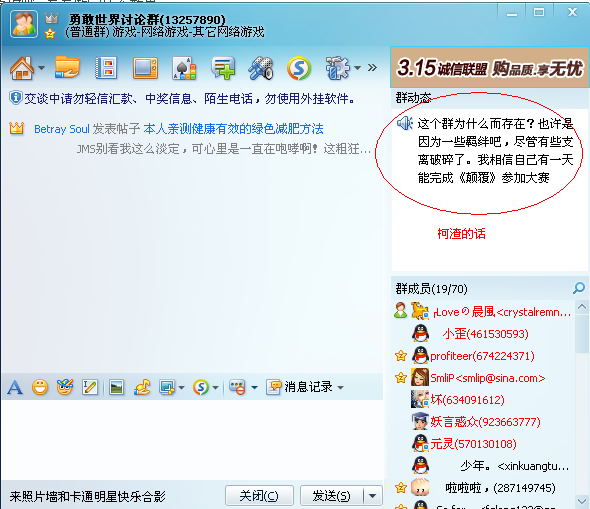Screen dimensions: 590x509
Task: Open the group home page house icon
Action: coord(21,68)
